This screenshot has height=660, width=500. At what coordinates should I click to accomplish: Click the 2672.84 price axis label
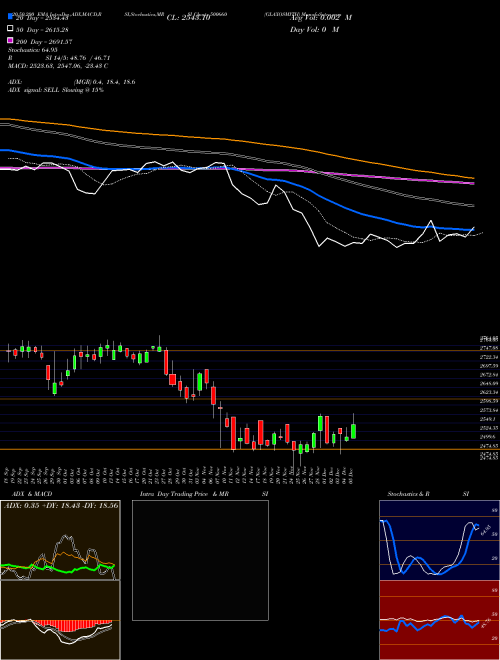click(489, 375)
